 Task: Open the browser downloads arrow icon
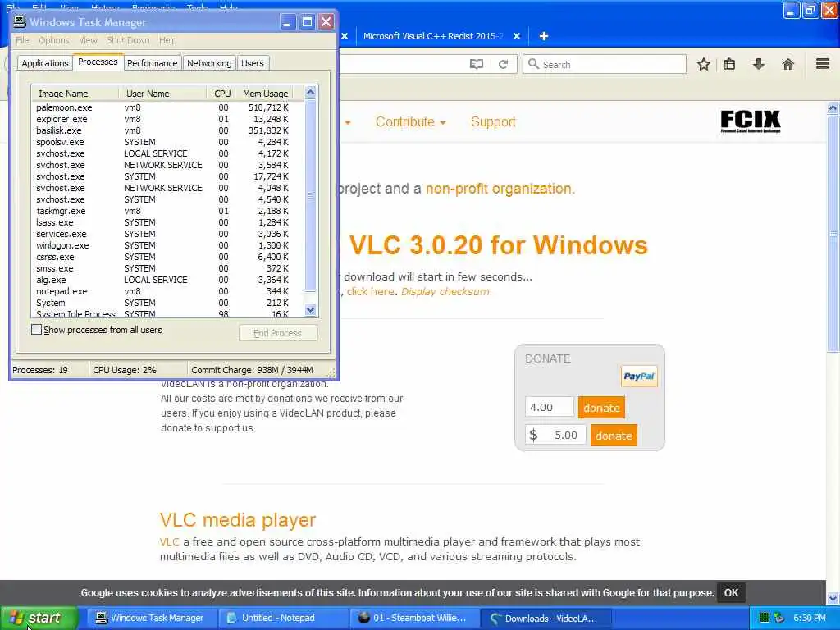click(759, 64)
